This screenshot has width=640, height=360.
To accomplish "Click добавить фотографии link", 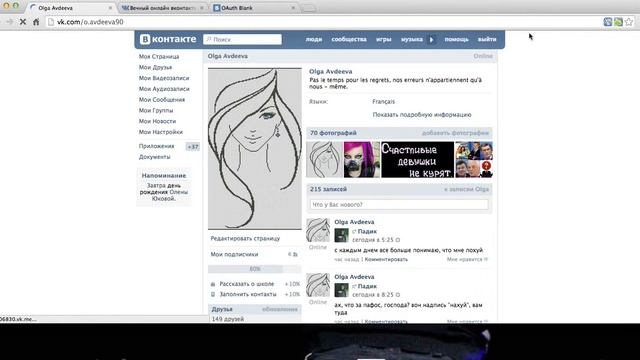I will click(455, 133).
